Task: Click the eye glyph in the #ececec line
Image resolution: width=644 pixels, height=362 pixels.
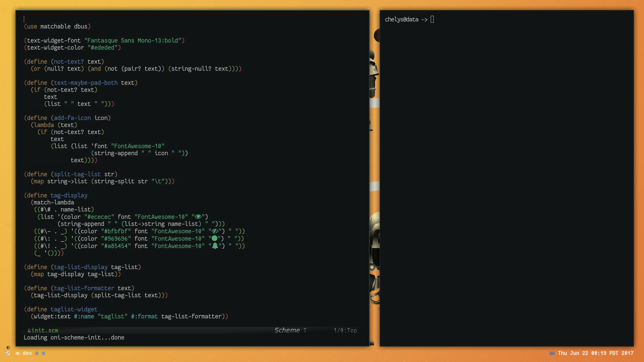Action: [198, 217]
